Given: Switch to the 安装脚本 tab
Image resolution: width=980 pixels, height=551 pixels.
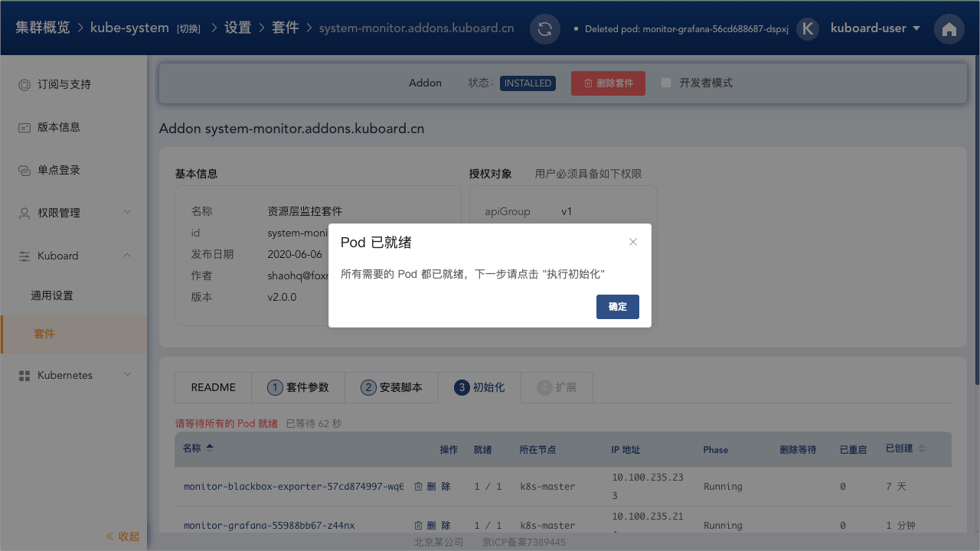Looking at the screenshot, I should tap(391, 387).
